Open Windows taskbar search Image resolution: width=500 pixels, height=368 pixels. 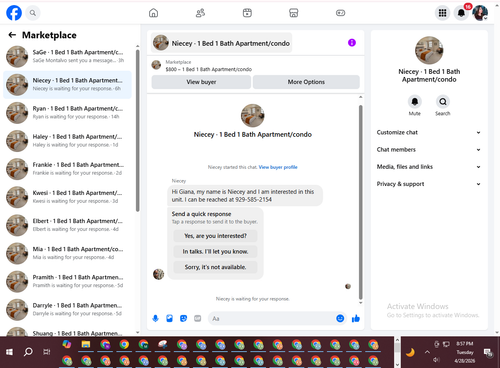[28, 352]
